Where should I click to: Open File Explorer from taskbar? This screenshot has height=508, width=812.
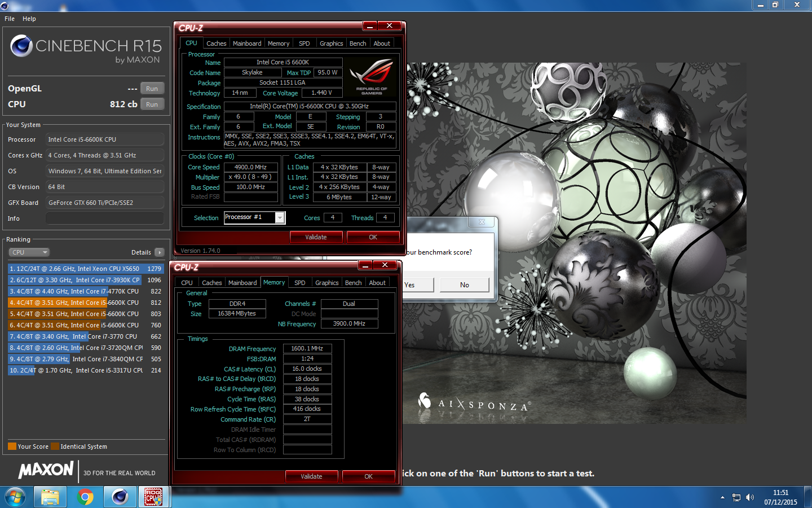click(x=50, y=497)
